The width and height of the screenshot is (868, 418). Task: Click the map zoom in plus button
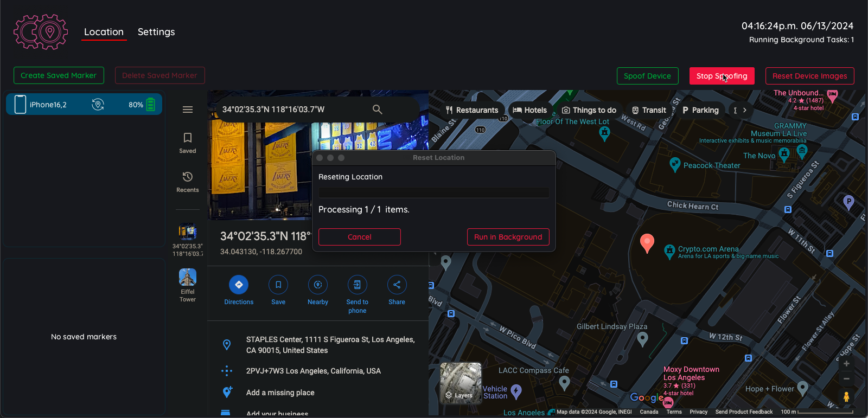[846, 364]
